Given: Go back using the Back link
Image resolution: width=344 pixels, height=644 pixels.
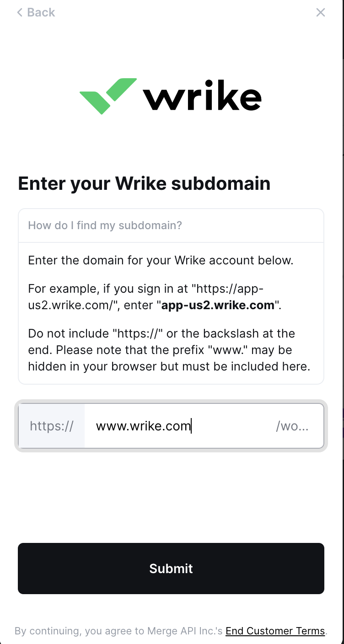Looking at the screenshot, I should [x=36, y=12].
